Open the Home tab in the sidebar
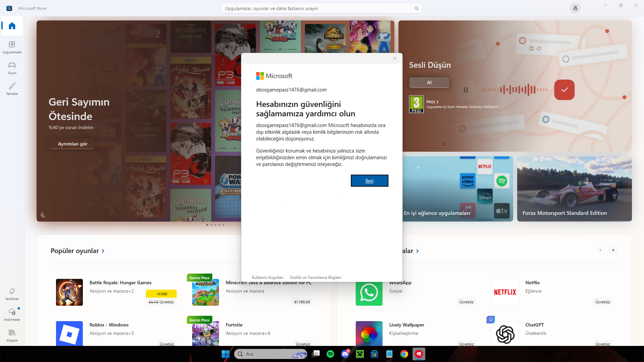 coord(12,26)
